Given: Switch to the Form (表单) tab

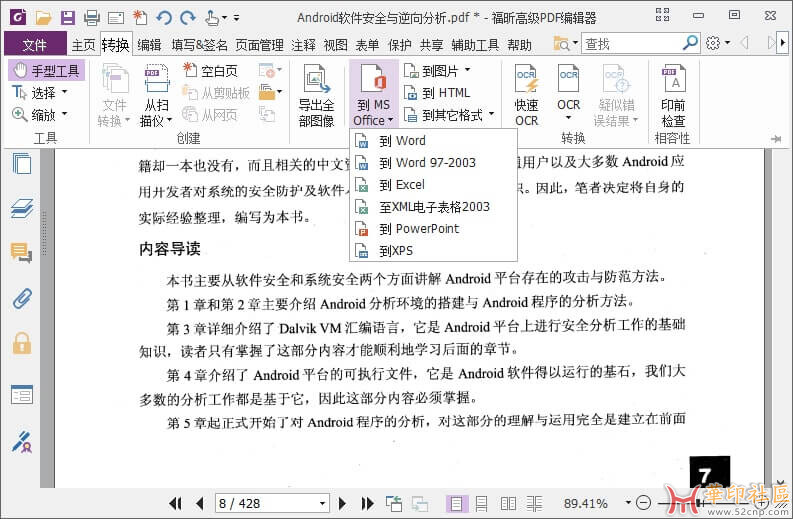Looking at the screenshot, I should tap(367, 45).
